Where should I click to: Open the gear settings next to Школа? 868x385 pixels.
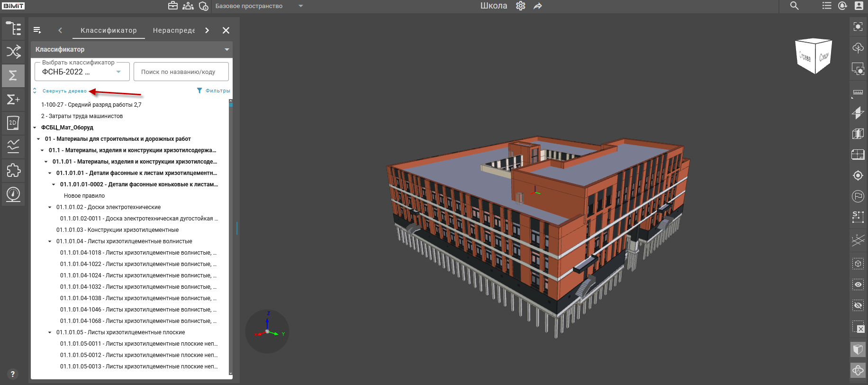[x=521, y=6]
